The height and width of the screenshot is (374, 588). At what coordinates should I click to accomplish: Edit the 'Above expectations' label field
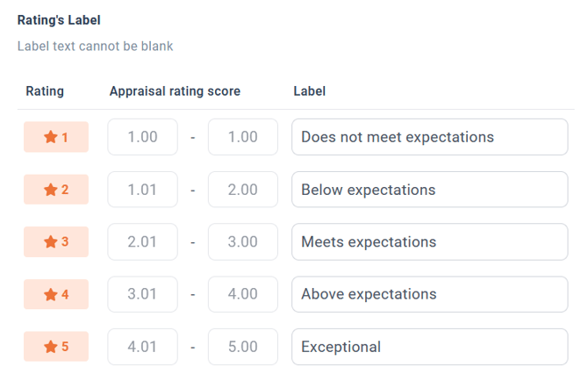430,294
